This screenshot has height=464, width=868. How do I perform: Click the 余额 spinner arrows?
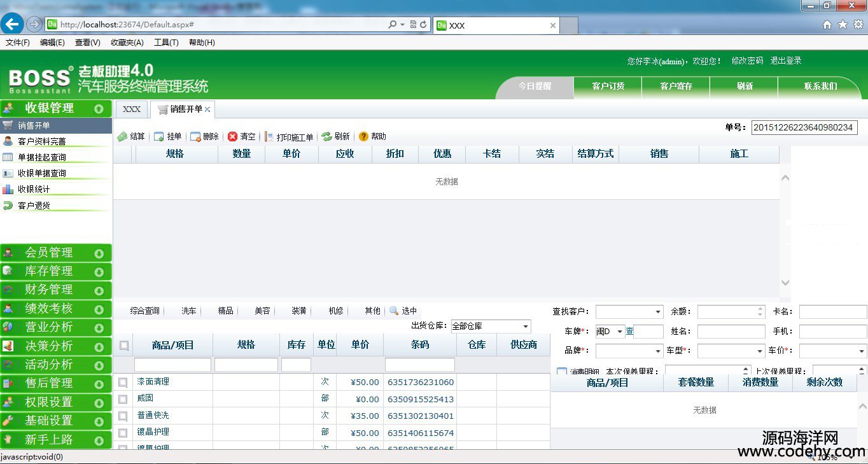coord(760,312)
